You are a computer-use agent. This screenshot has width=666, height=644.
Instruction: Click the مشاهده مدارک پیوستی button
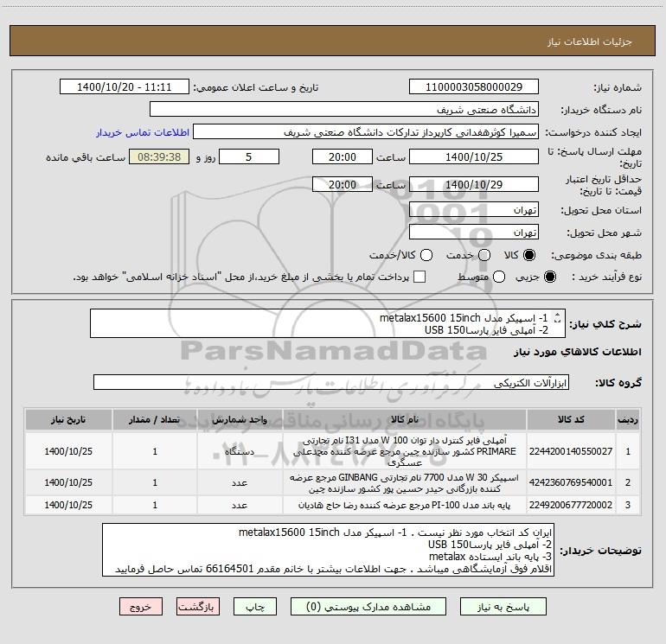tap(368, 607)
